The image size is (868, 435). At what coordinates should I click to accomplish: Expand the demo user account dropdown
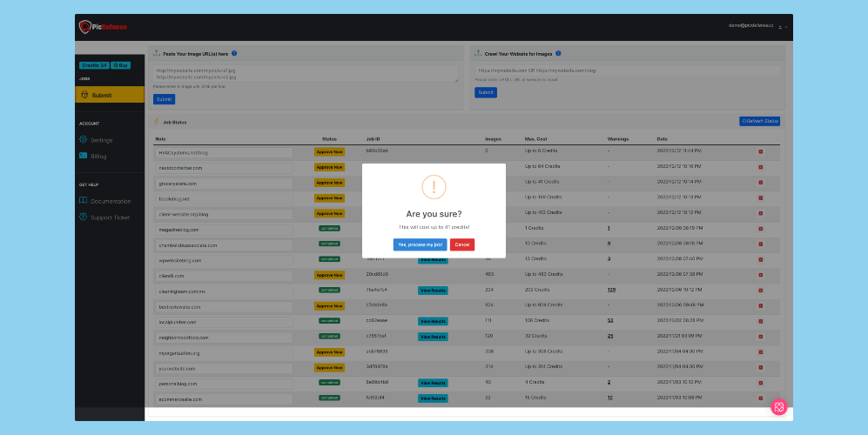[x=783, y=27]
